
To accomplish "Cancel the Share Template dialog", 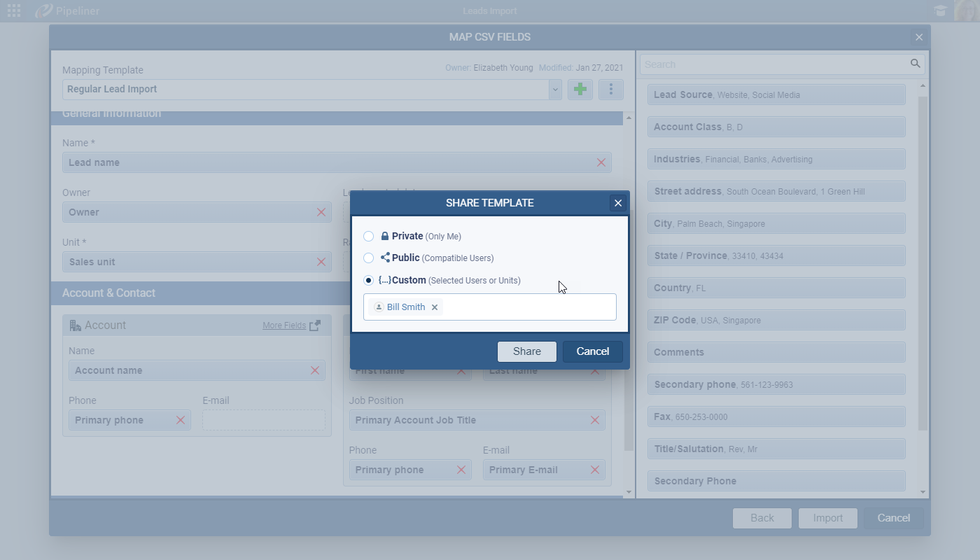I will point(592,351).
